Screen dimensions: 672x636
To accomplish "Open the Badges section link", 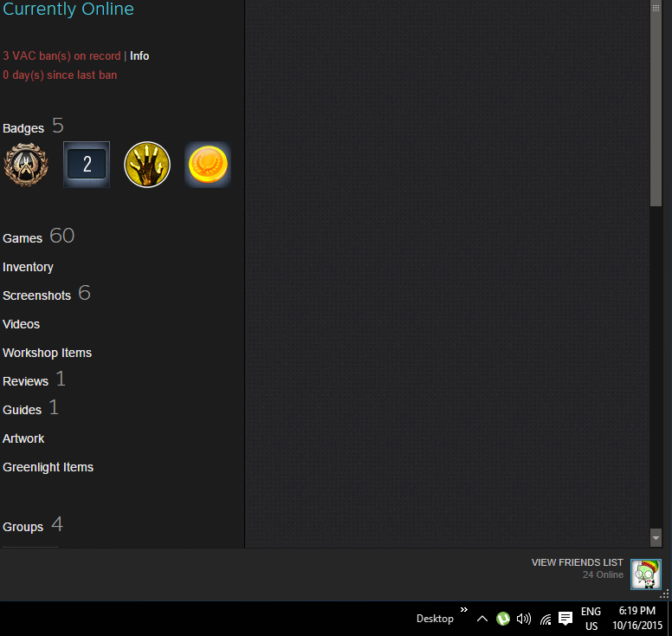I will 23,128.
